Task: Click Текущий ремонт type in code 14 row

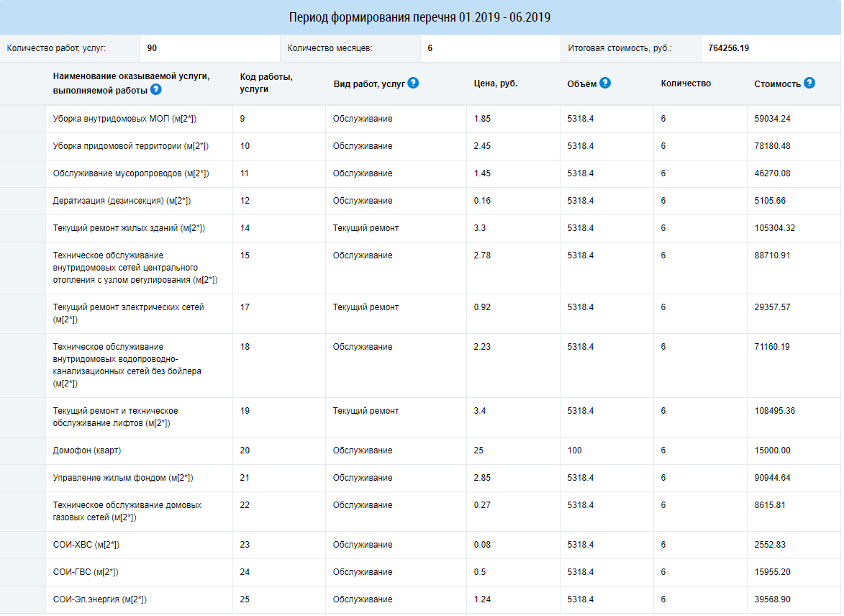Action: pyautogui.click(x=366, y=228)
